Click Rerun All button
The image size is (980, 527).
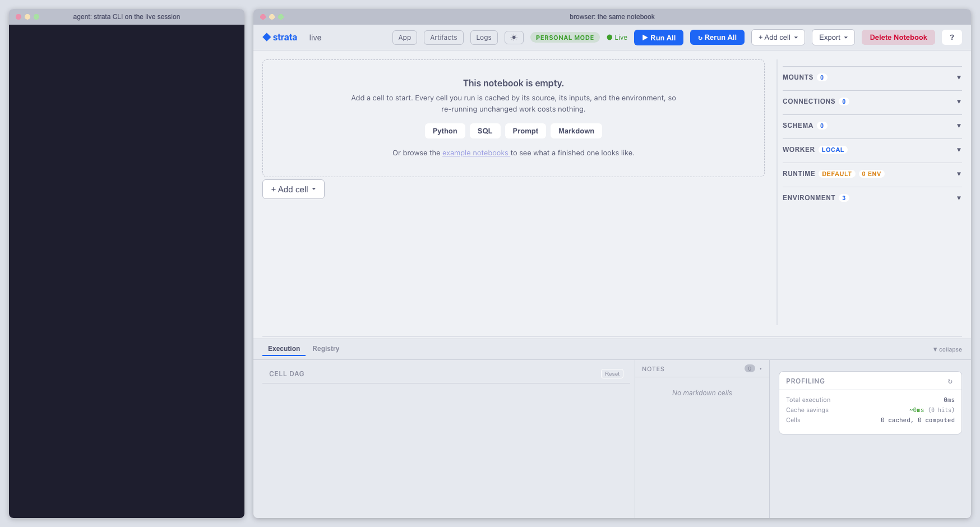click(x=717, y=38)
